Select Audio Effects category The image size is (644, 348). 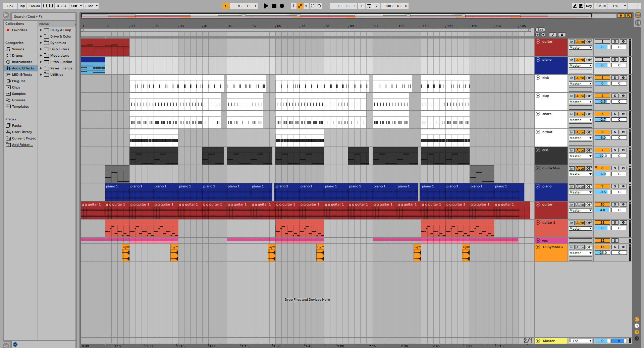tap(21, 68)
